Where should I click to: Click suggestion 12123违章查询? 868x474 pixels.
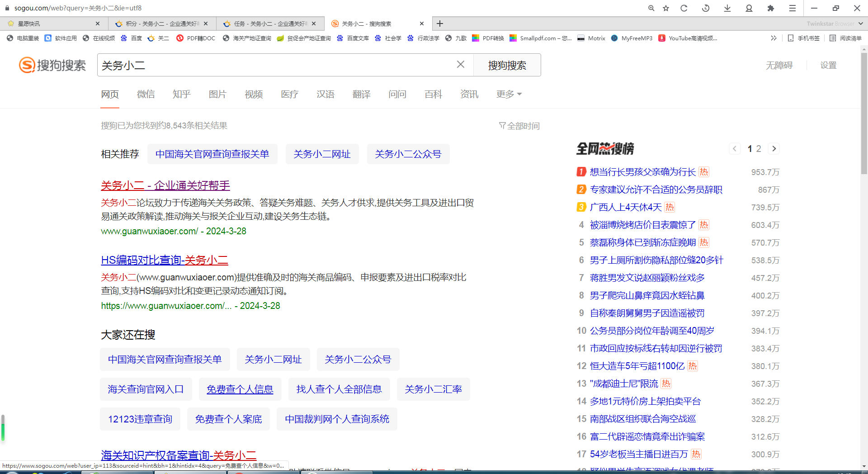[140, 419]
